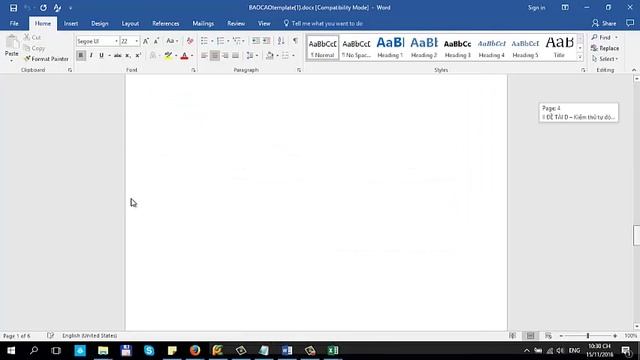This screenshot has height=360, width=640.
Task: Click the zoom slider handle
Action: [x=588, y=336]
